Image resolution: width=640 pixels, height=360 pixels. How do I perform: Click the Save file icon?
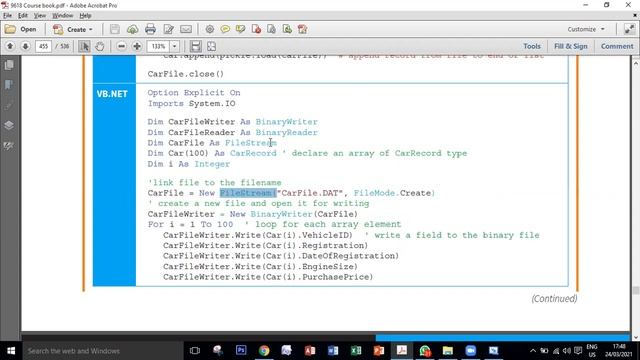[115, 29]
